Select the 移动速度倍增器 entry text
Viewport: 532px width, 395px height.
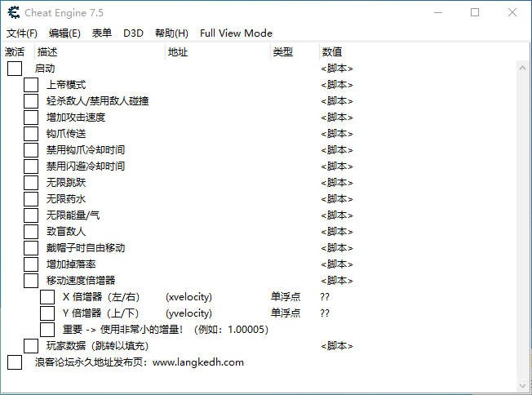coord(81,280)
